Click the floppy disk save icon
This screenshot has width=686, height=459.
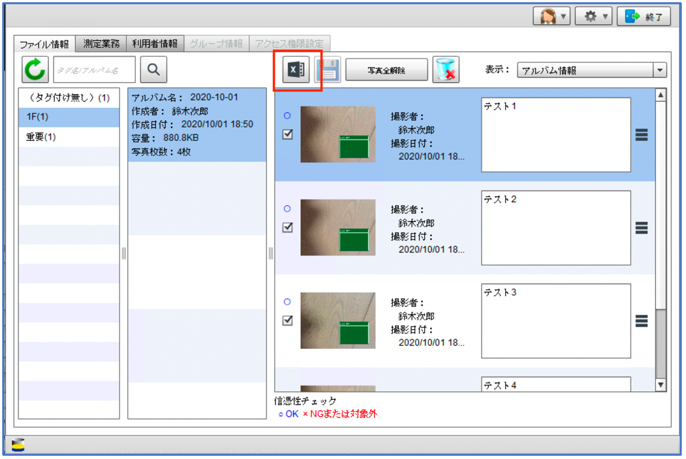[326, 70]
